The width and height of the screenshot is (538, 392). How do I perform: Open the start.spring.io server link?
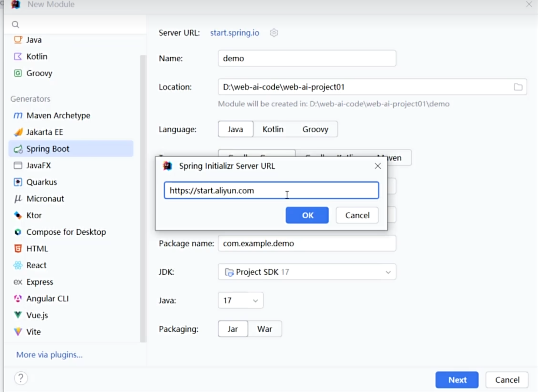click(x=235, y=33)
